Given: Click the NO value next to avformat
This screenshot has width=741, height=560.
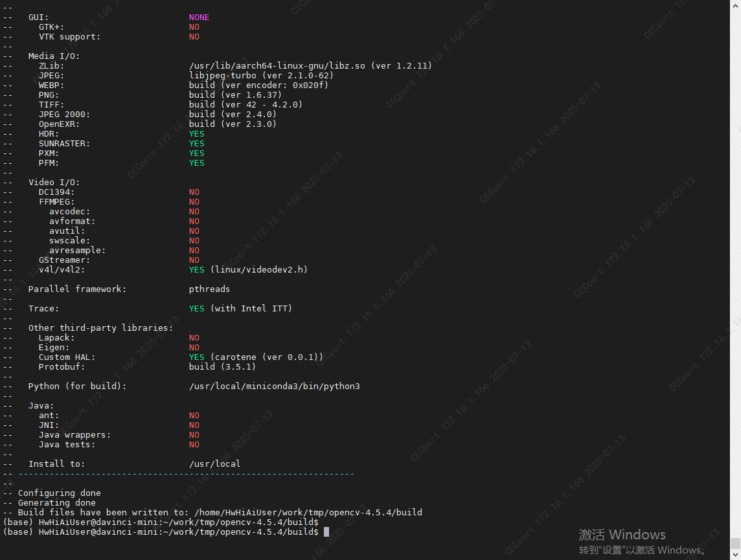Looking at the screenshot, I should 194,221.
